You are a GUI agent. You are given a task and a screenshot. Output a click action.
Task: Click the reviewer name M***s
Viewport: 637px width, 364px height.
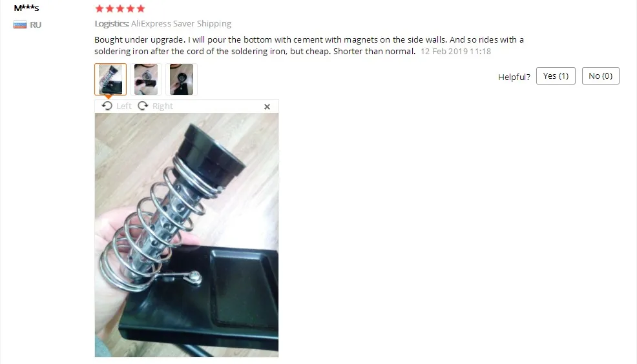[x=26, y=8]
